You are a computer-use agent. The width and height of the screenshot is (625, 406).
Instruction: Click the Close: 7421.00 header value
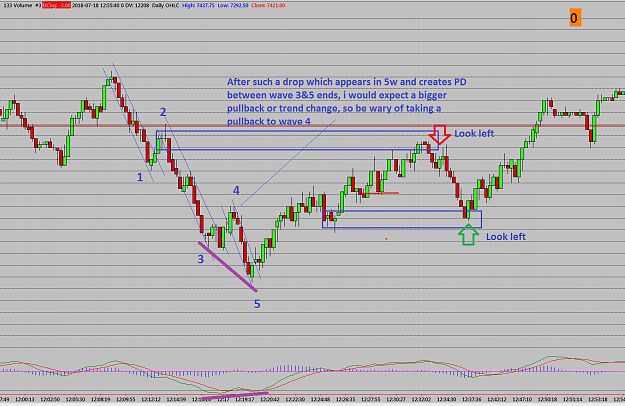pos(268,5)
